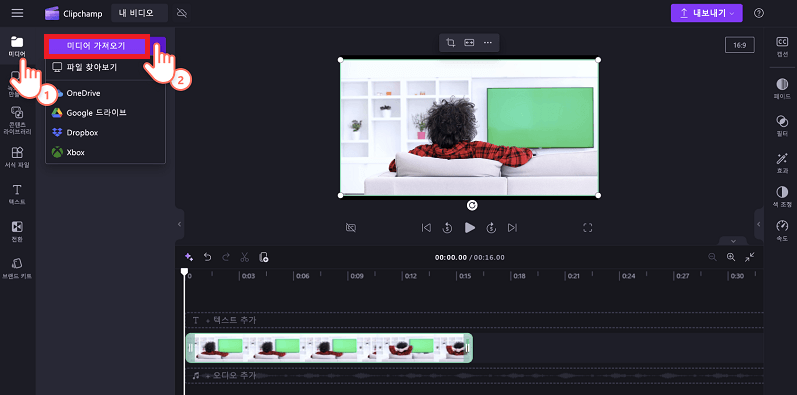The height and width of the screenshot is (395, 797).
Task: Play the video preview
Action: [470, 228]
